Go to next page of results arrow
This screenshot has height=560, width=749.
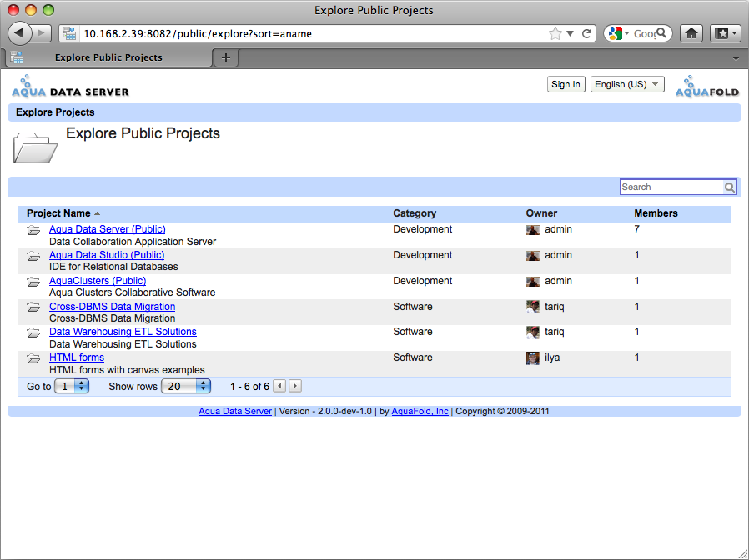coord(295,386)
